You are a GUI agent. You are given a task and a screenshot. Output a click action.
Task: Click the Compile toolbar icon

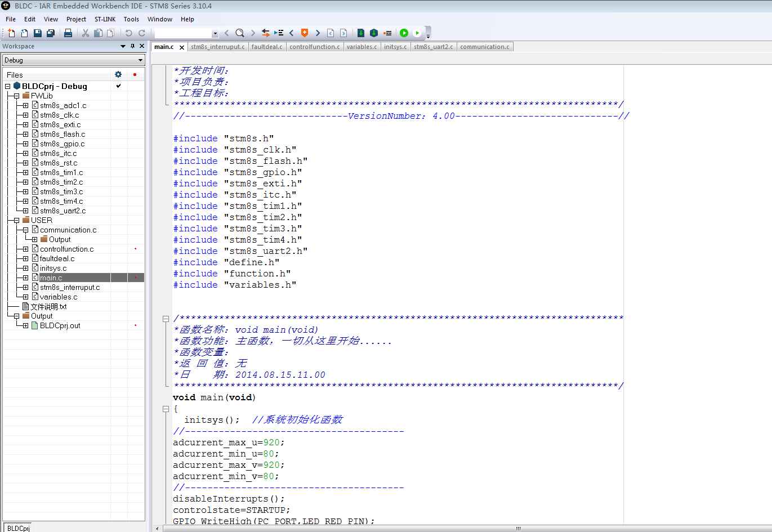point(361,33)
